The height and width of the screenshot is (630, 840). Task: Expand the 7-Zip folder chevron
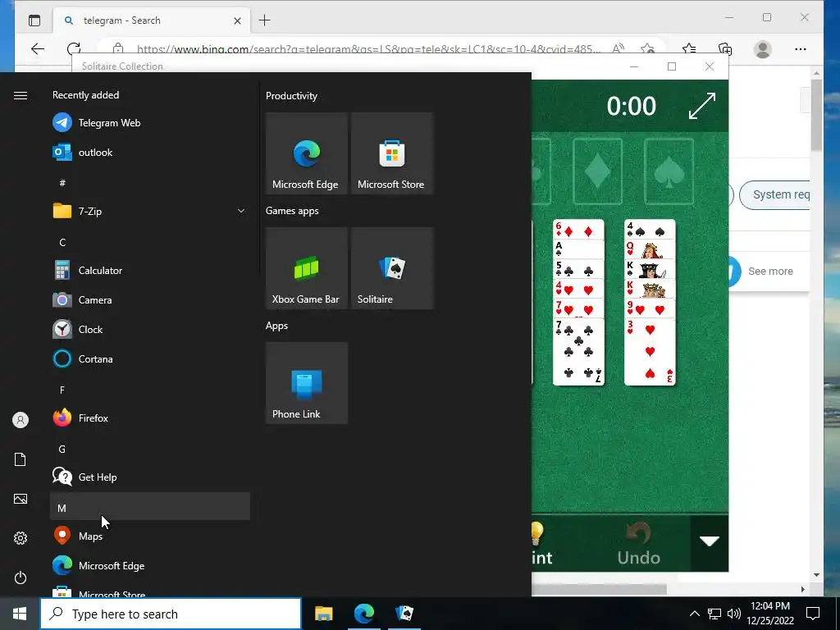coord(241,211)
